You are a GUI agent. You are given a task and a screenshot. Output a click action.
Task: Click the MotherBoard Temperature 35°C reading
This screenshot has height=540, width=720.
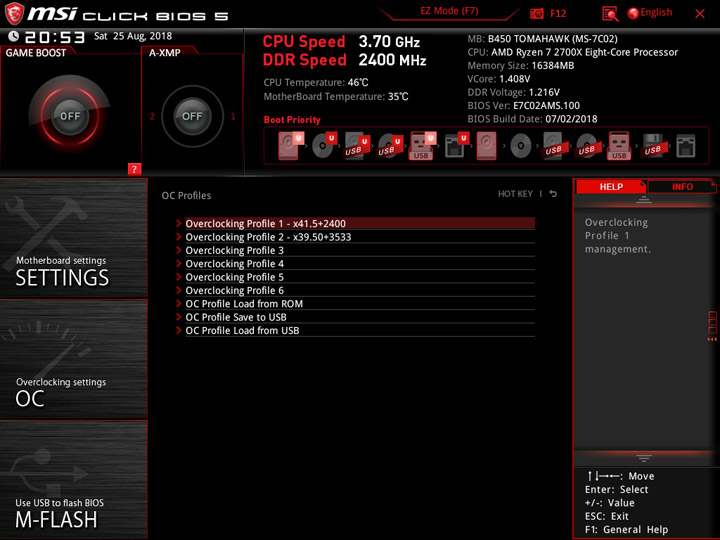[x=336, y=96]
